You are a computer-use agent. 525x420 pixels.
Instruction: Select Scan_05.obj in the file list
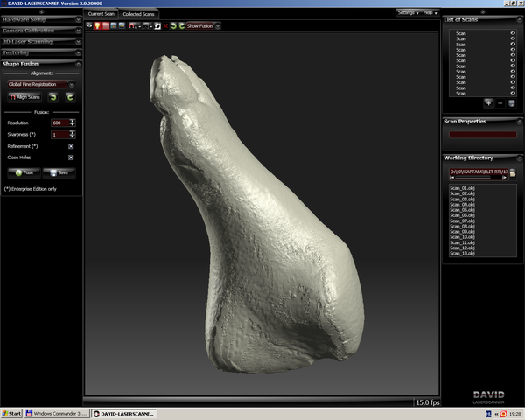pyautogui.click(x=461, y=210)
